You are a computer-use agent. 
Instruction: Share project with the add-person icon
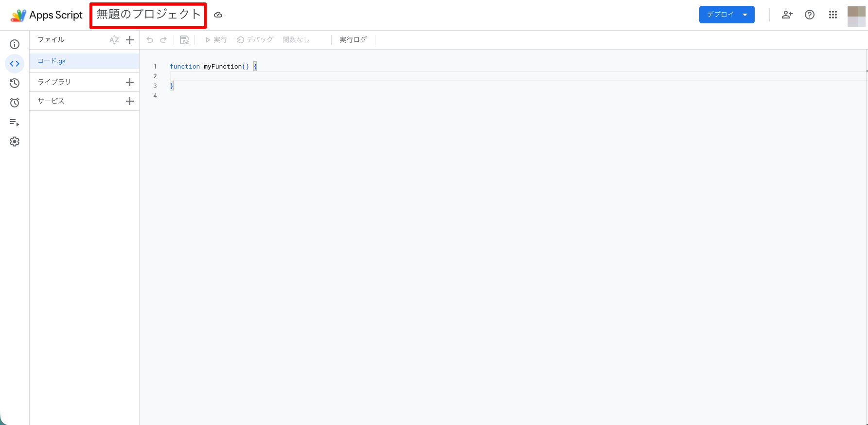tap(787, 15)
